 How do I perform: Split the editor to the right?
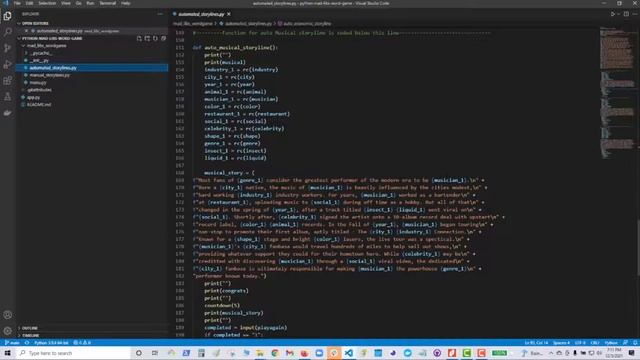pyautogui.click(x=626, y=14)
